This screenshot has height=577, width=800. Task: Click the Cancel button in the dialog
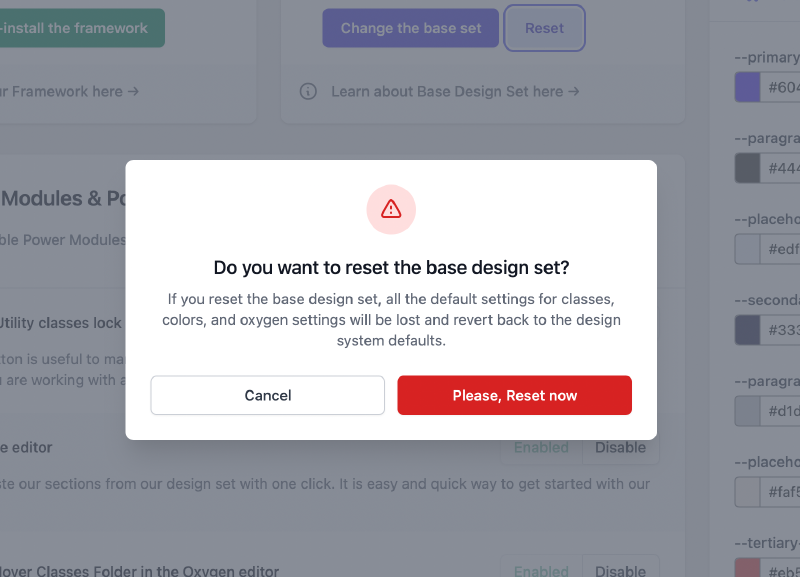click(x=267, y=395)
